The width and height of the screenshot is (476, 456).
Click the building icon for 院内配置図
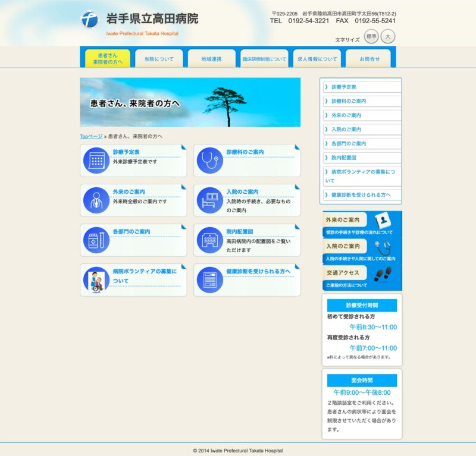[209, 240]
